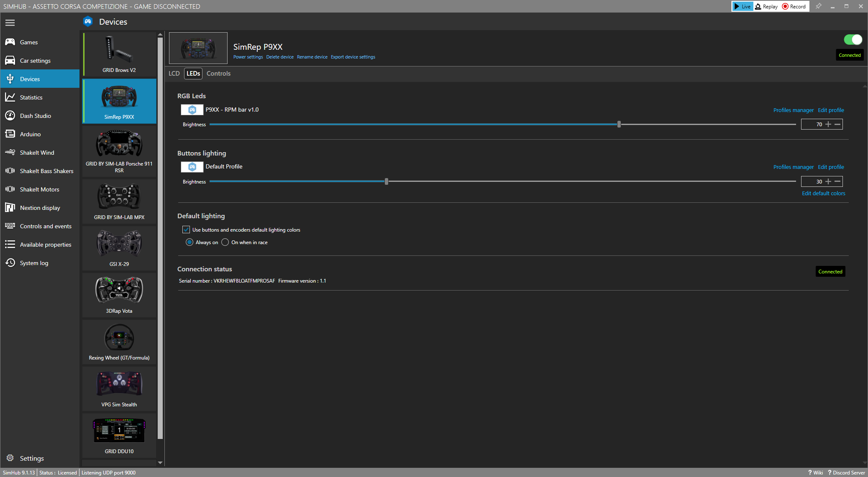Click Edit profile for RGB Leds
Screen dimensions: 868x477
click(831, 110)
